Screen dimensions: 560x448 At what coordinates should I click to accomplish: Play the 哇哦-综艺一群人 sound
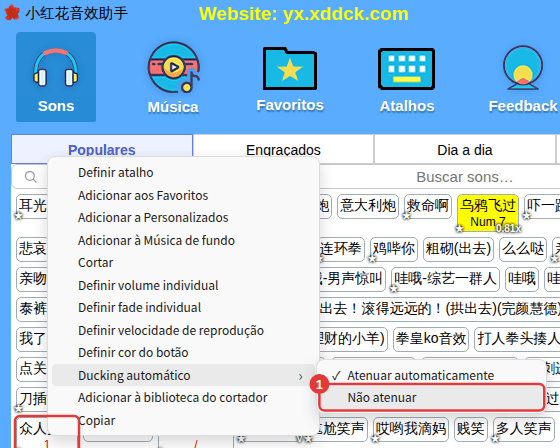(445, 279)
